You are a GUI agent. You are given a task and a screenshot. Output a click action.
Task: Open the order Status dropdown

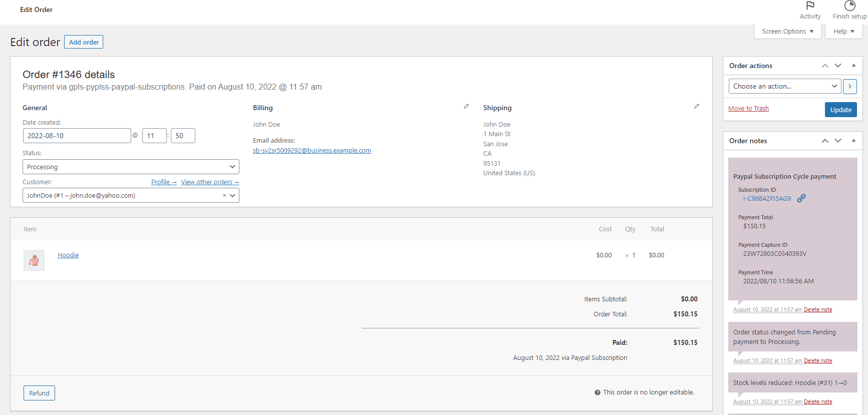[131, 167]
